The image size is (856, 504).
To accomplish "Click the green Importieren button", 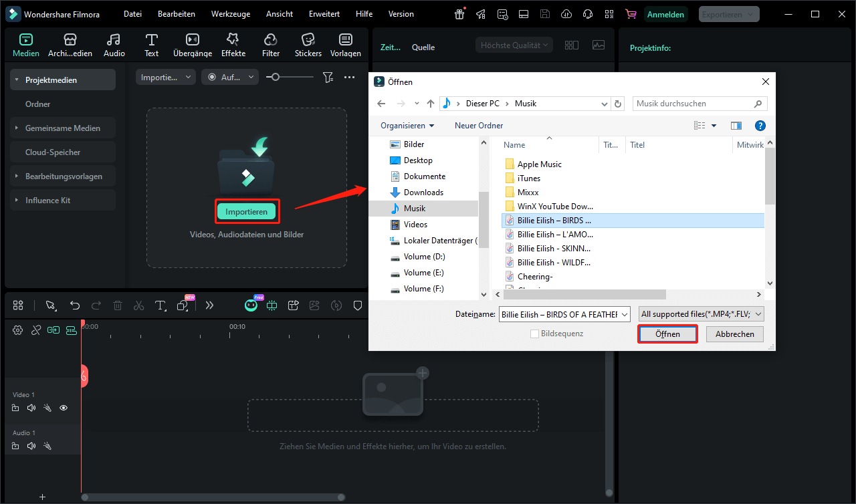I will [x=246, y=212].
